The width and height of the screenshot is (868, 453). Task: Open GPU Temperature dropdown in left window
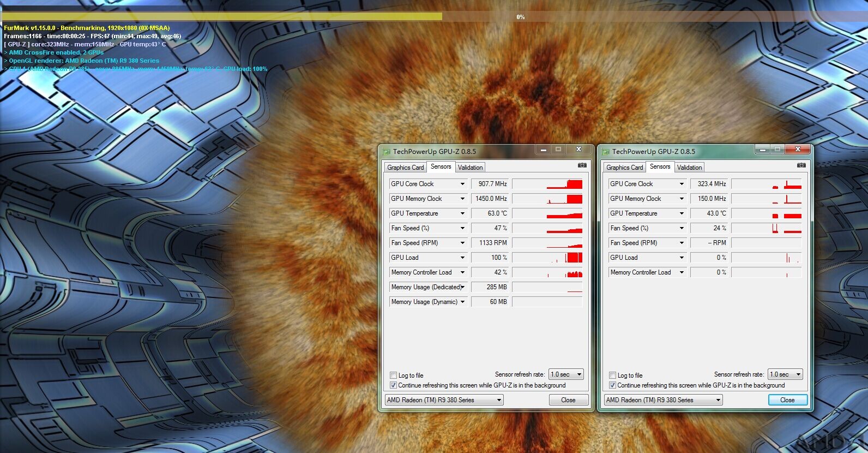tap(462, 213)
